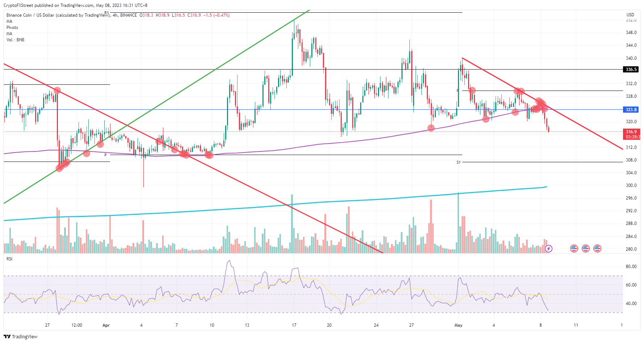Screen dimensions: 644x343
Task: Click the RSI pane label
Action: point(9,259)
